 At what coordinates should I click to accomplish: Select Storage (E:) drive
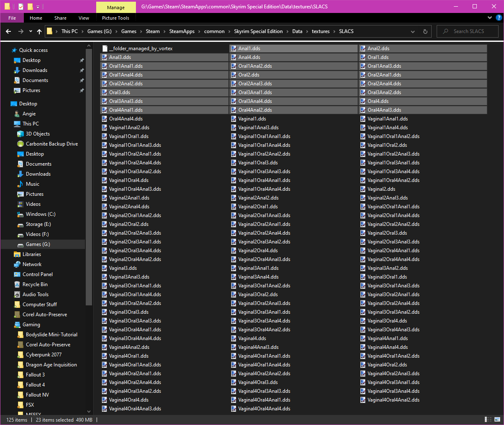pyautogui.click(x=38, y=224)
